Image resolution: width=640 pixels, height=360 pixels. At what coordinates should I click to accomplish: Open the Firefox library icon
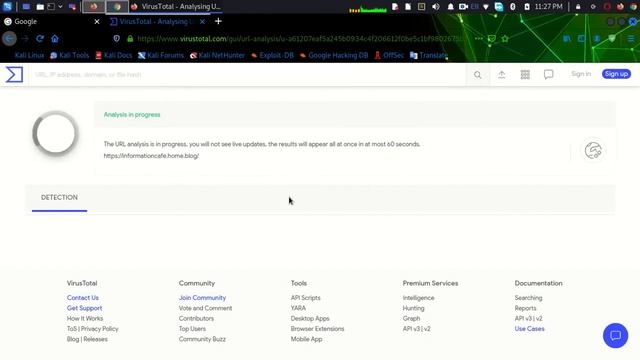coord(567,38)
